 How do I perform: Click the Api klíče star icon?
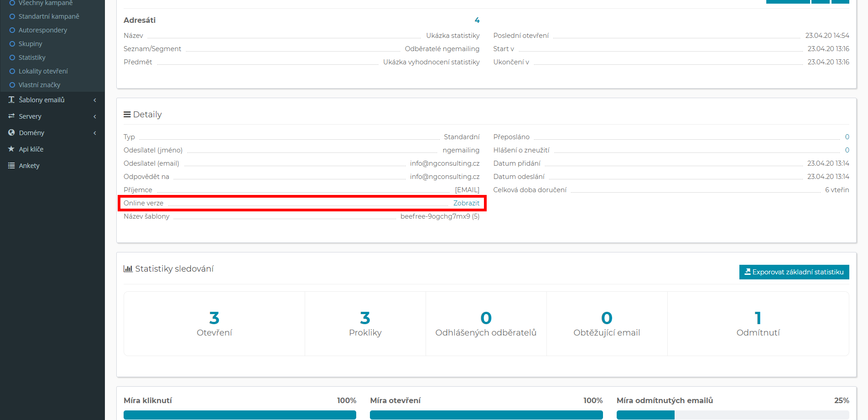11,149
